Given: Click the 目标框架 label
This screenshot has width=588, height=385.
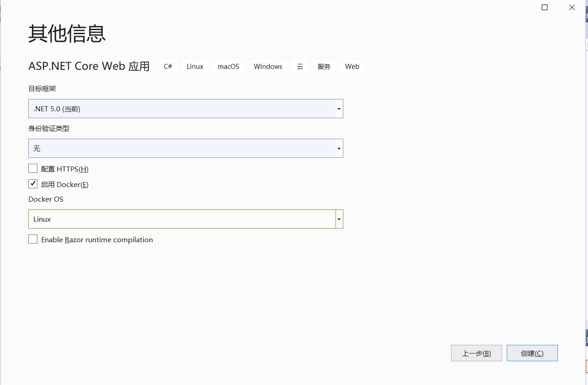Looking at the screenshot, I should (42, 89).
